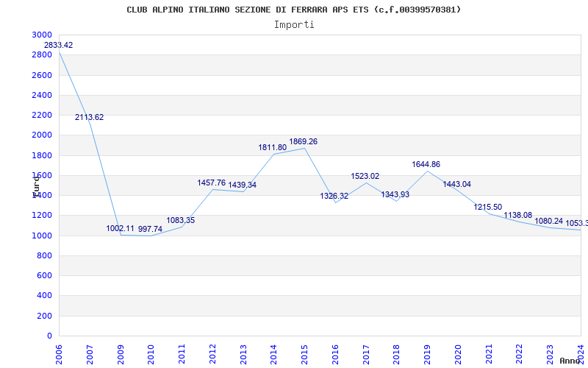Click the 1138.08 data label
The height and width of the screenshot is (368, 588).
518,215
